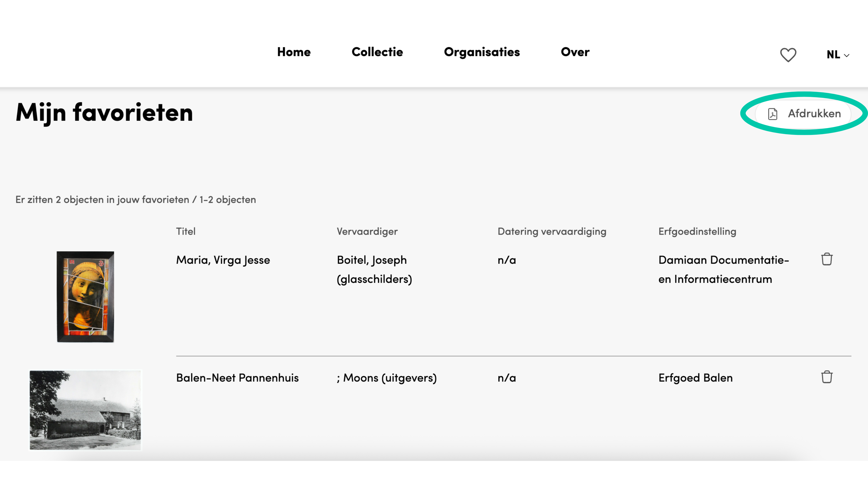
Task: Go to the Home menu item
Action: (294, 52)
